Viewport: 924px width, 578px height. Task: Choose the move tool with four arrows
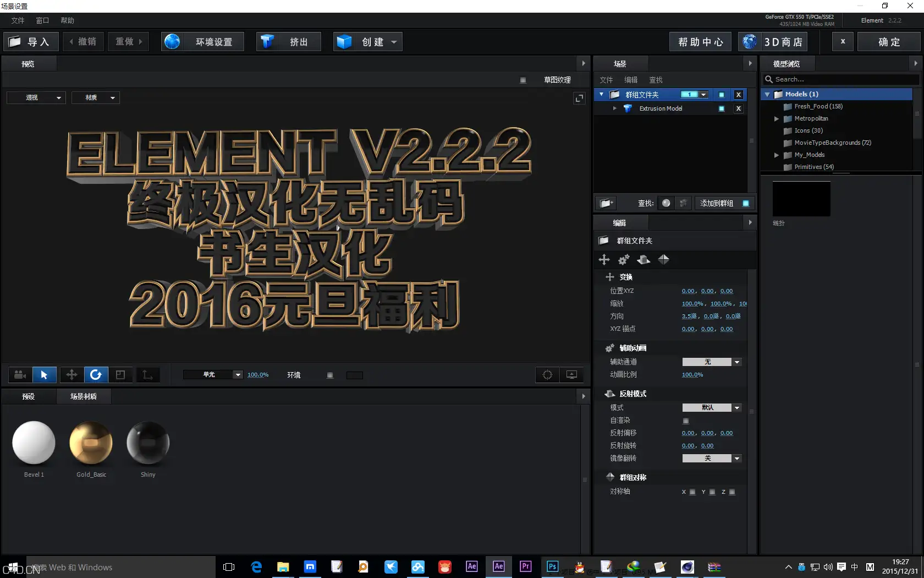(71, 375)
